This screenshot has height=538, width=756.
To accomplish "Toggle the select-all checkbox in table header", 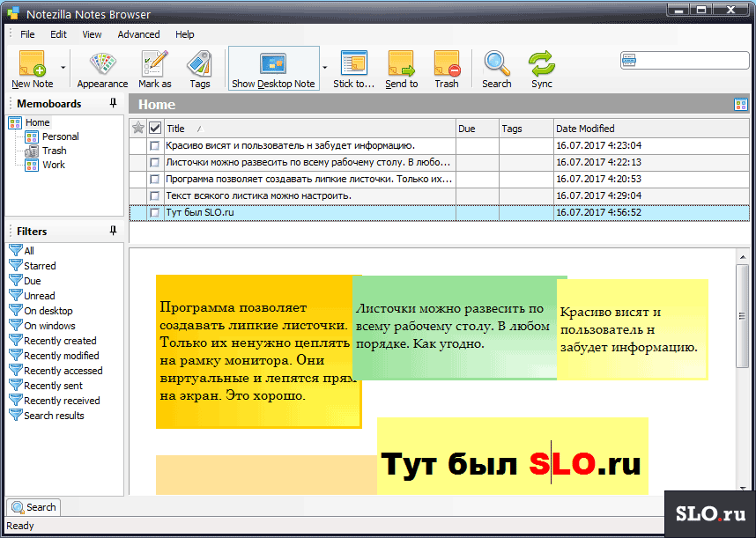I will coord(155,129).
